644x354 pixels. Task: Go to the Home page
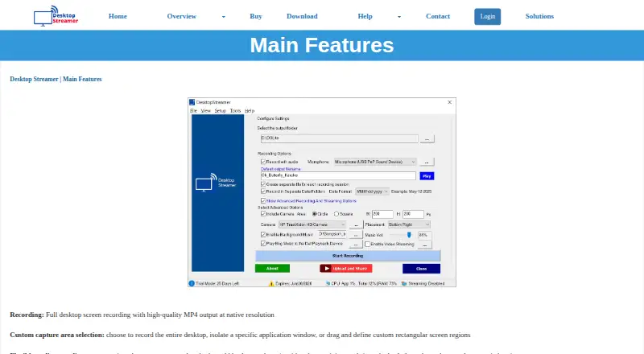point(118,16)
